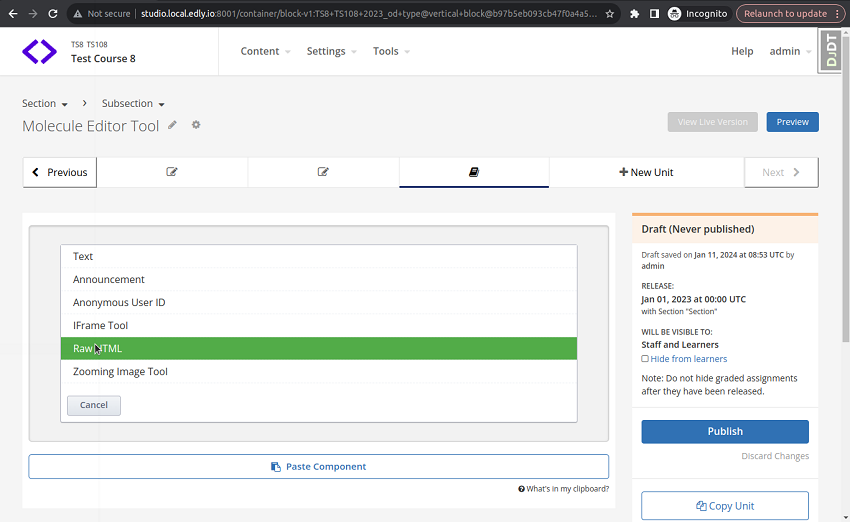Open the Tools dropdown menu
Screen dimensions: 850x522
[x=391, y=51]
